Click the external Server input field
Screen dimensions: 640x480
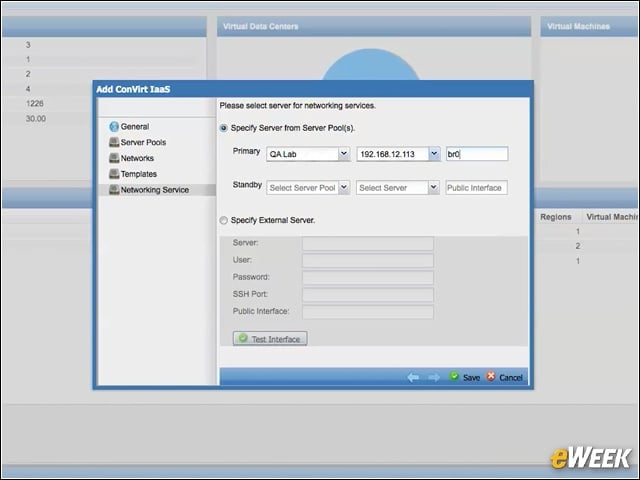pyautogui.click(x=368, y=244)
